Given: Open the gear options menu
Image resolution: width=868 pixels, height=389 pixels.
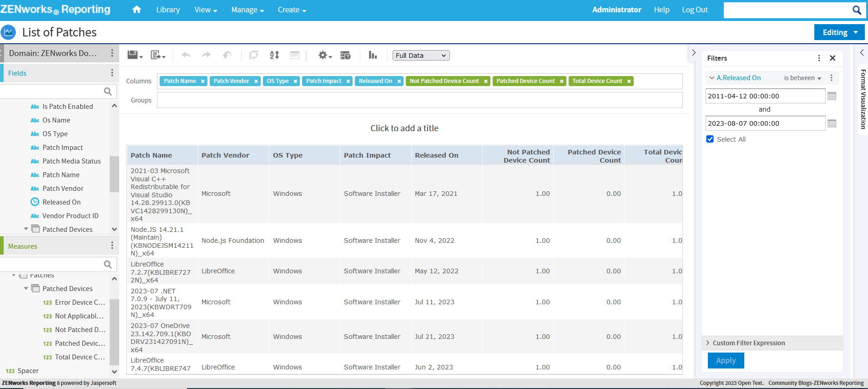Looking at the screenshot, I should [x=325, y=55].
